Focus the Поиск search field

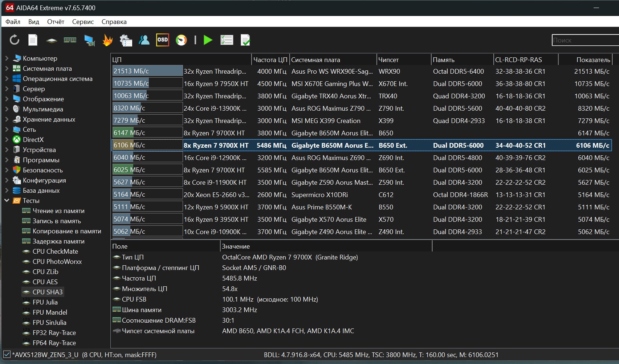coord(585,40)
